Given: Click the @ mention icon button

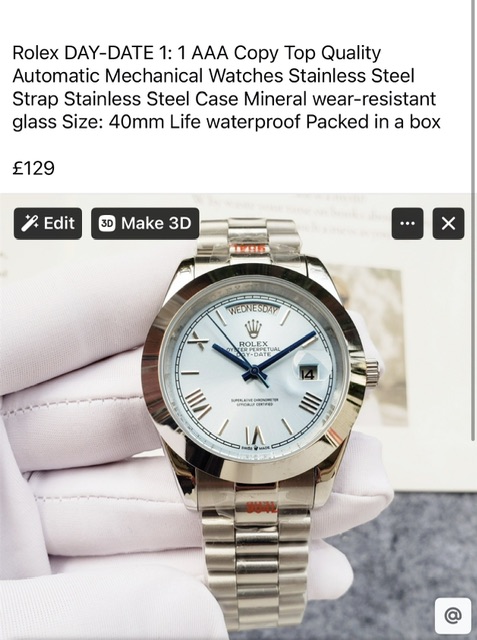Looking at the screenshot, I should [x=453, y=615].
